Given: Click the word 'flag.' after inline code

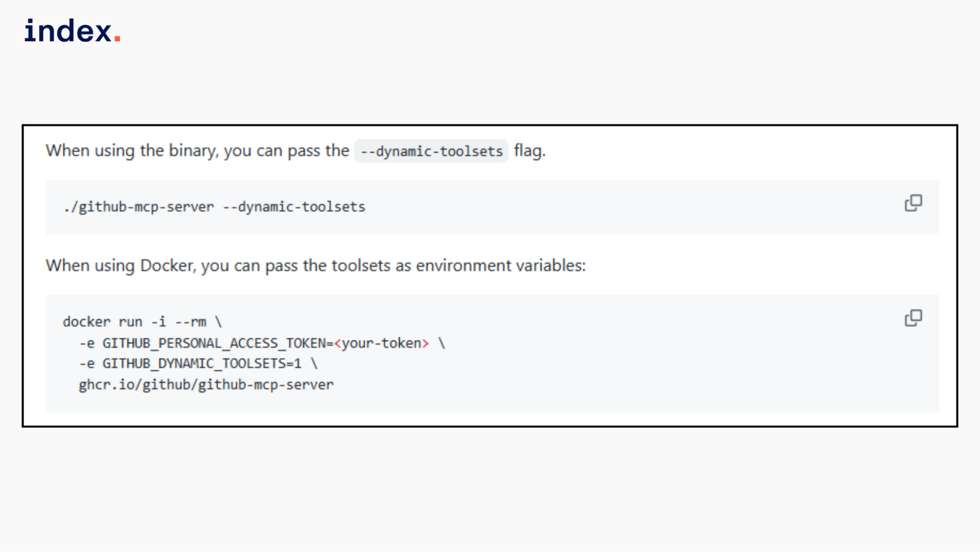Looking at the screenshot, I should coord(529,151).
